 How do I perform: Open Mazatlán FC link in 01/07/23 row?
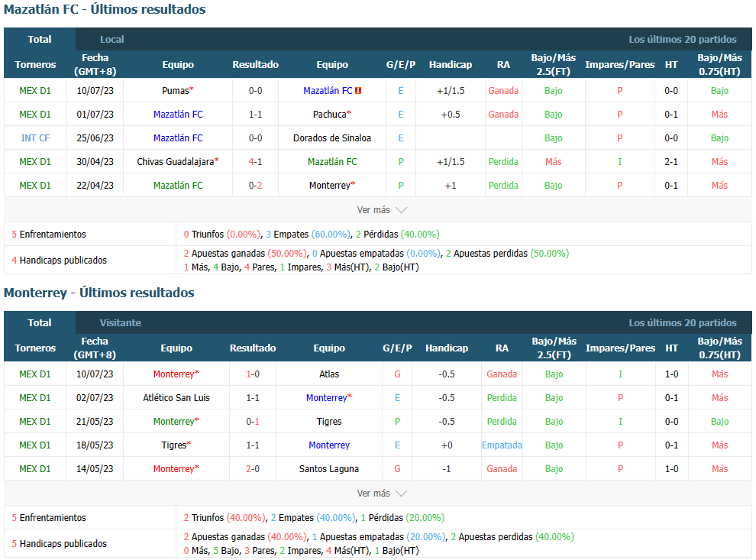pos(178,115)
